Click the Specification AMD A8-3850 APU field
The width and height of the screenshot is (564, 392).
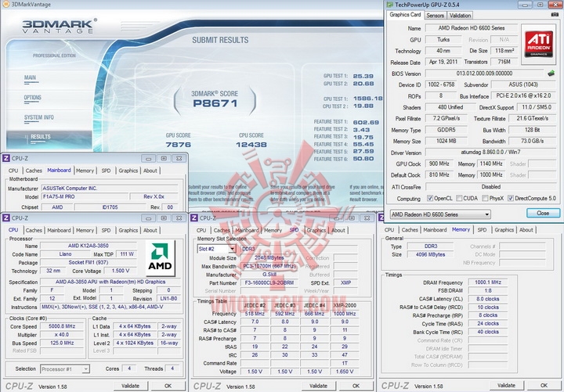110,282
